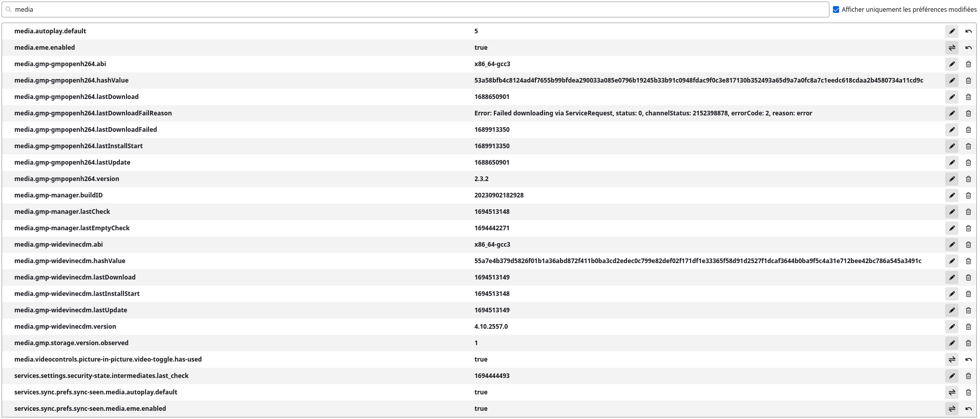Screen dimensions: 980x419
Task: Delete media.gmp-gmpopenh264.lastInstallStart preference
Action: pos(968,146)
